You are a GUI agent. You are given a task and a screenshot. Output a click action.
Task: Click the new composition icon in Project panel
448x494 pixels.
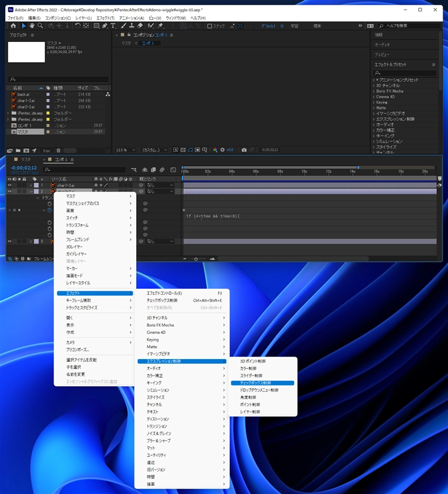(26, 150)
